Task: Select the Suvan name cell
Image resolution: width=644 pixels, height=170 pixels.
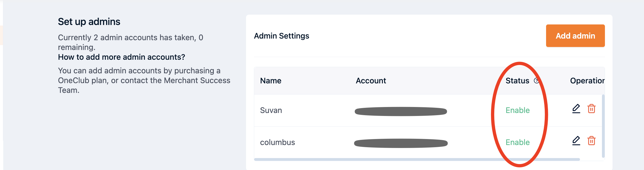Action: 271,110
